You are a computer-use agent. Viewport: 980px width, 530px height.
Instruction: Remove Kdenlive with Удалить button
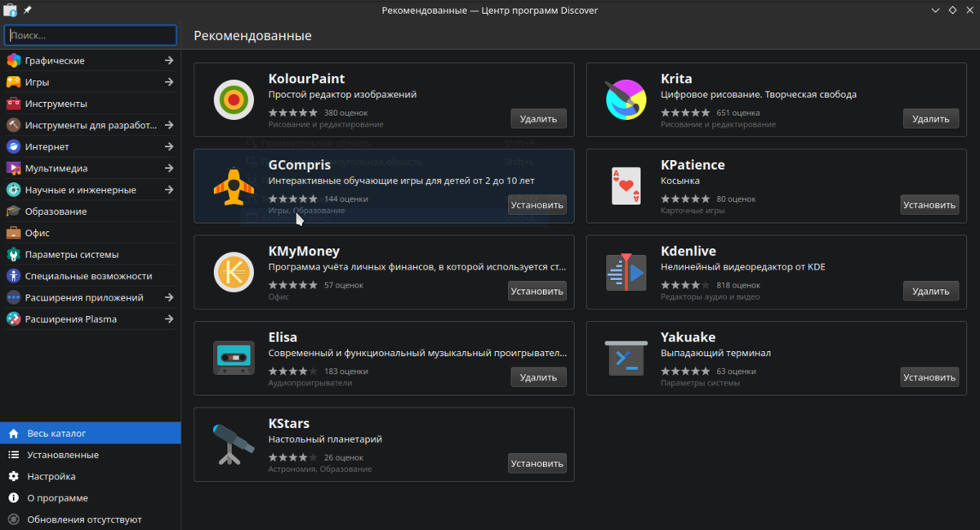pyautogui.click(x=931, y=291)
